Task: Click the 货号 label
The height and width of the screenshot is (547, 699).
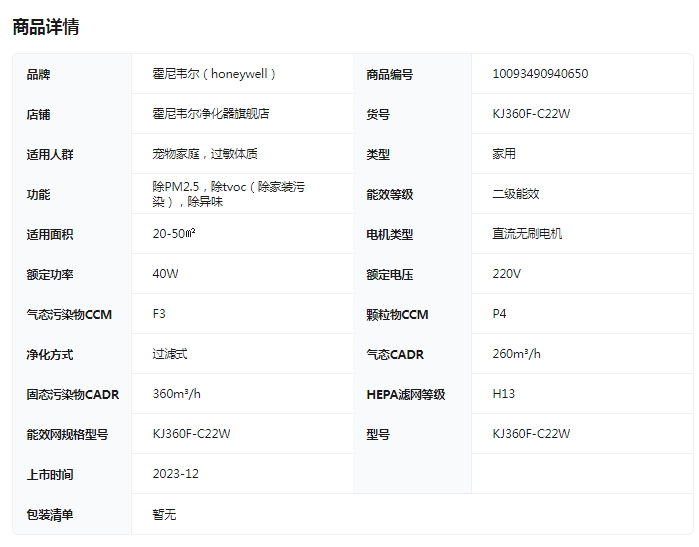Action: (378, 115)
